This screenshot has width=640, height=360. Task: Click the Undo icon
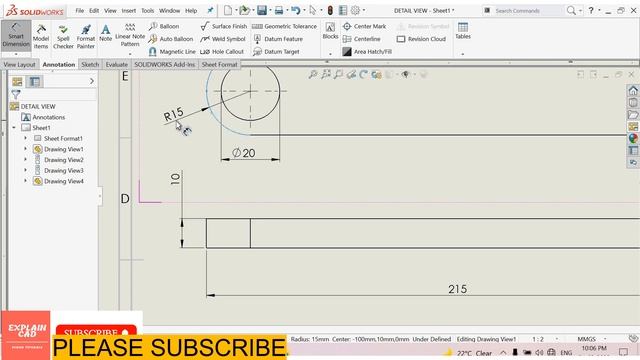[x=296, y=11]
